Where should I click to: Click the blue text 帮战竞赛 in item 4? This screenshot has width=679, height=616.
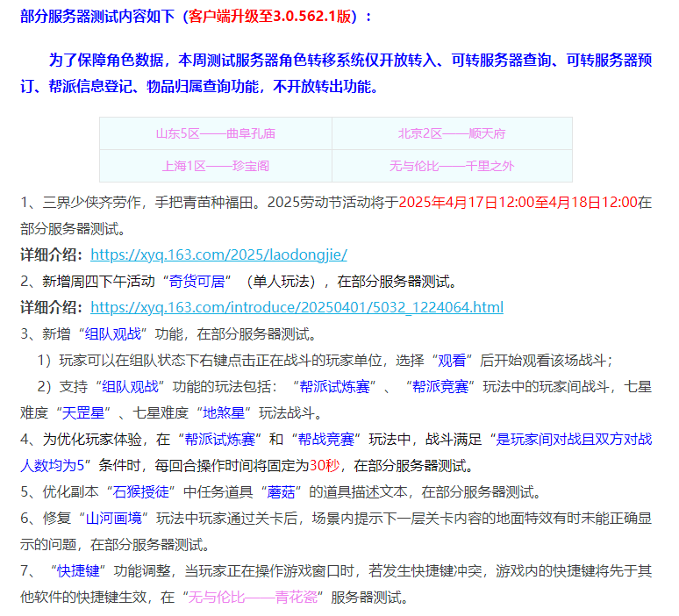(x=326, y=440)
